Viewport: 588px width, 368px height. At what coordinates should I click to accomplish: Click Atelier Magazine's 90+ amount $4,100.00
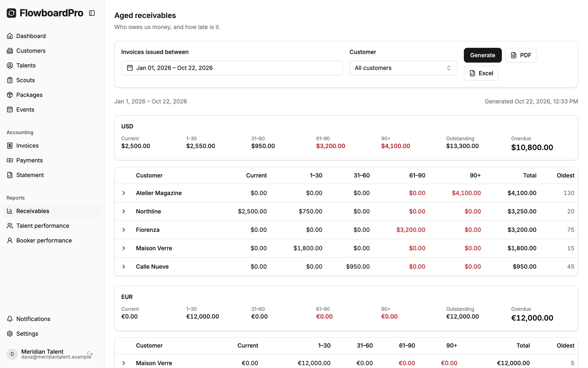(x=466, y=193)
